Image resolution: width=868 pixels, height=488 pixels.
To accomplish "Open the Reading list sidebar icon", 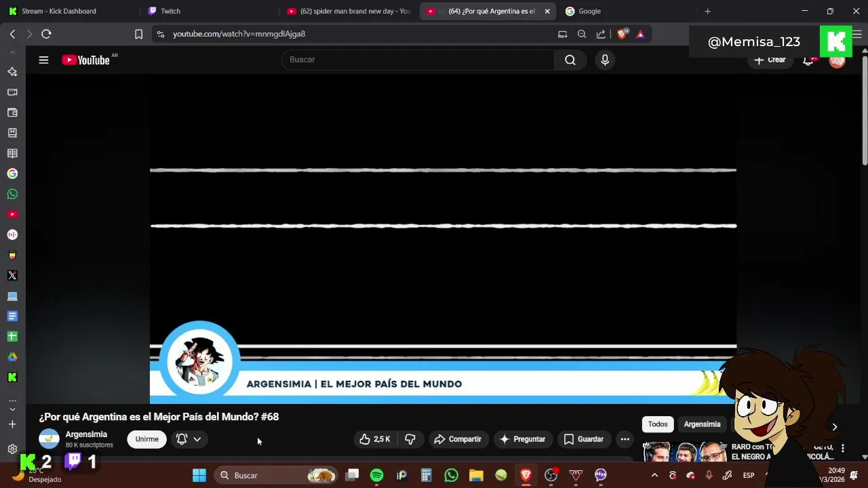I will click(x=12, y=153).
